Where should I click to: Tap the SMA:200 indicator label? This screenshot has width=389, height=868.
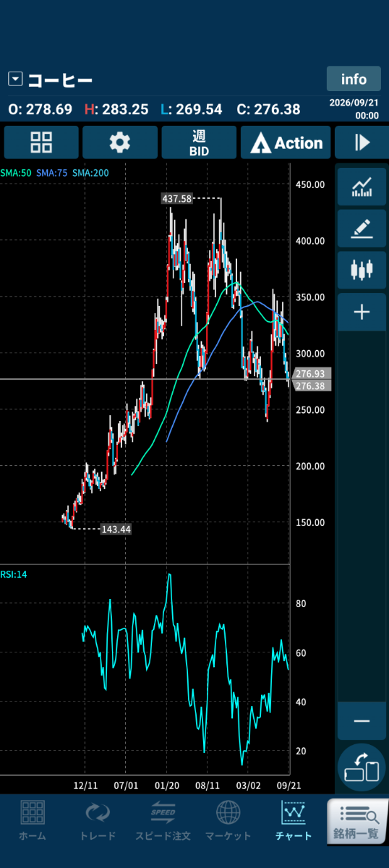coord(90,173)
